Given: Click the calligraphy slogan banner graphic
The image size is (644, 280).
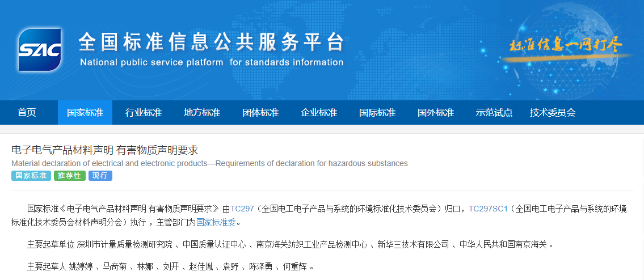Looking at the screenshot, I should 566,46.
